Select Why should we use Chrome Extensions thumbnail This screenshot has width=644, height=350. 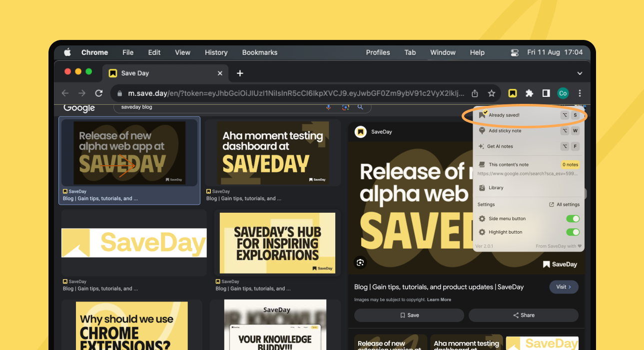(132, 325)
